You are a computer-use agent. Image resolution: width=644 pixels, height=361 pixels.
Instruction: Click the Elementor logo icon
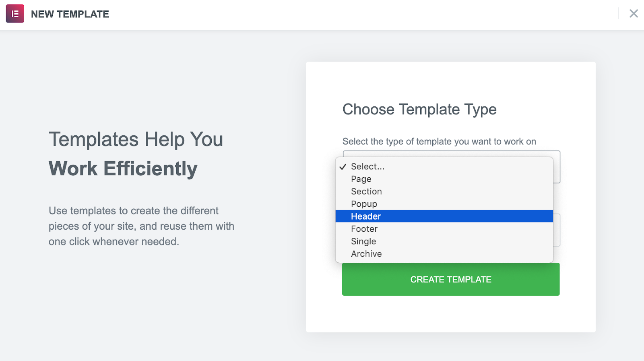coord(15,14)
